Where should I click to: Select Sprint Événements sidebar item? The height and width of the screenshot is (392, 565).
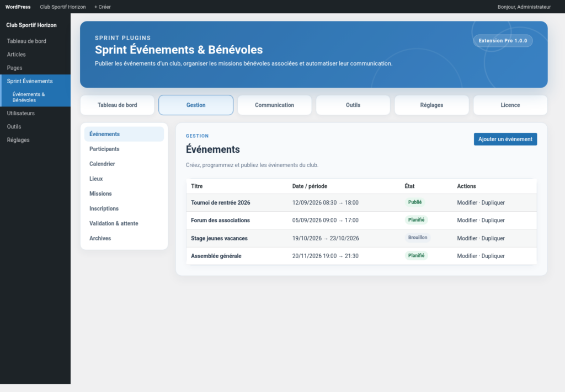tap(35, 81)
